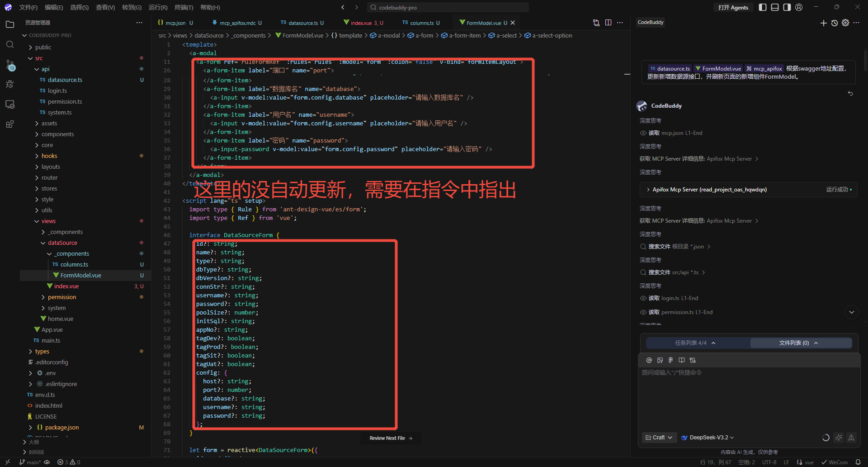
Task: Click the image attach icon in chat toolbar
Action: pyautogui.click(x=660, y=360)
